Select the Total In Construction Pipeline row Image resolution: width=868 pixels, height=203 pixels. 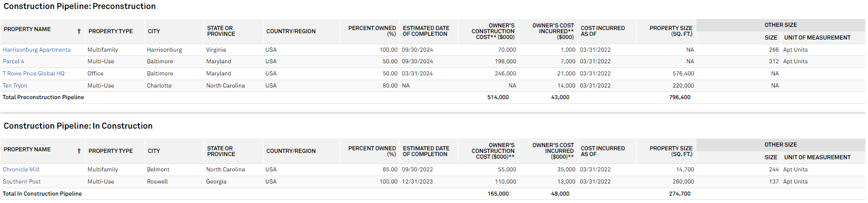(x=433, y=194)
